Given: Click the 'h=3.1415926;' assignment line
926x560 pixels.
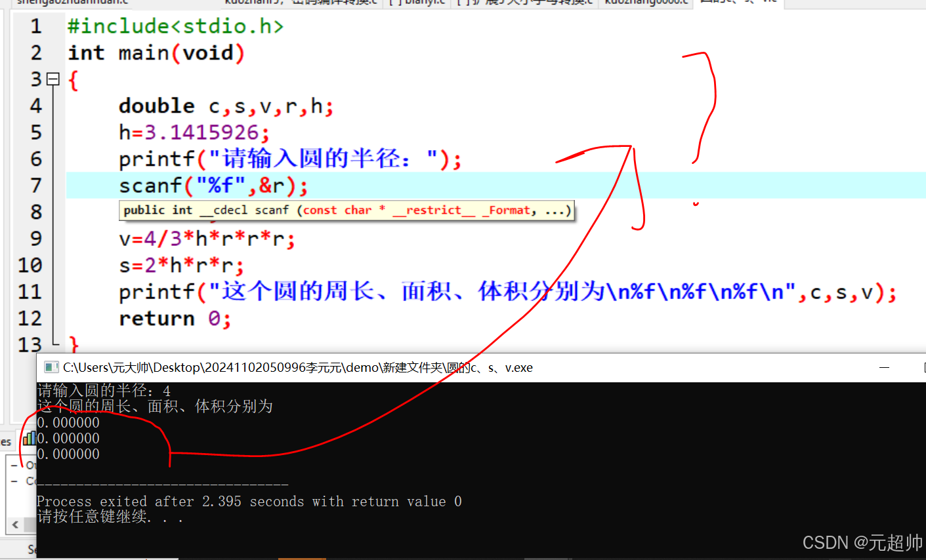Looking at the screenshot, I should click(x=194, y=132).
